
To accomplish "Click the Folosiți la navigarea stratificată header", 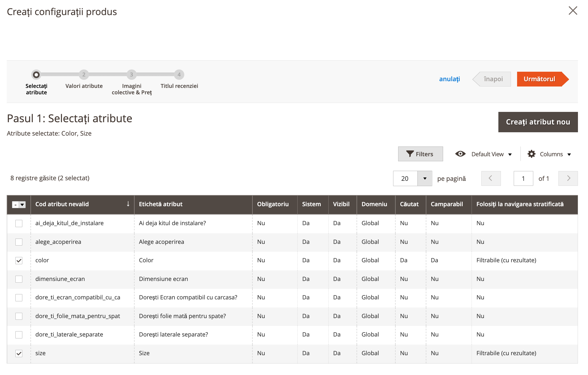I will (525, 204).
